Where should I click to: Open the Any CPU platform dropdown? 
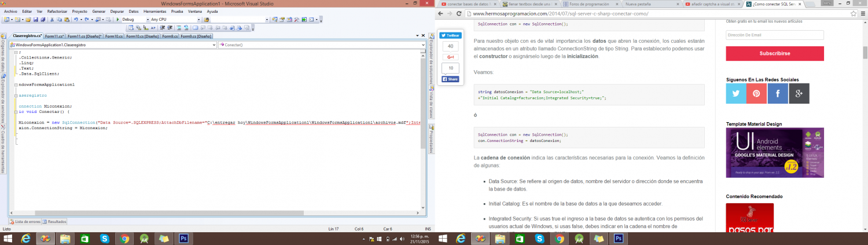click(x=198, y=20)
